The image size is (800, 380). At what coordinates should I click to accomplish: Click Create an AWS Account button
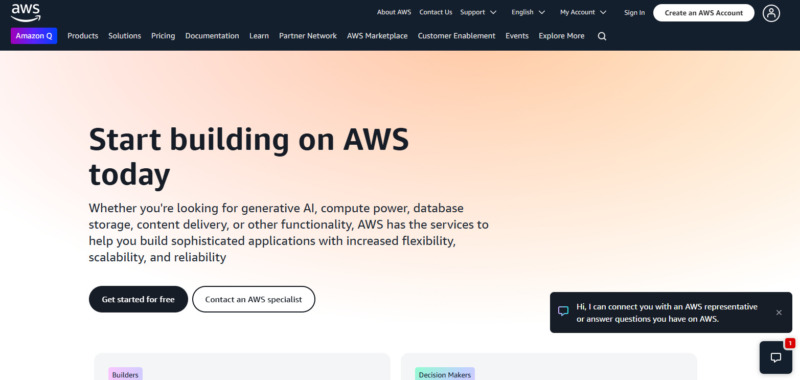tap(704, 13)
